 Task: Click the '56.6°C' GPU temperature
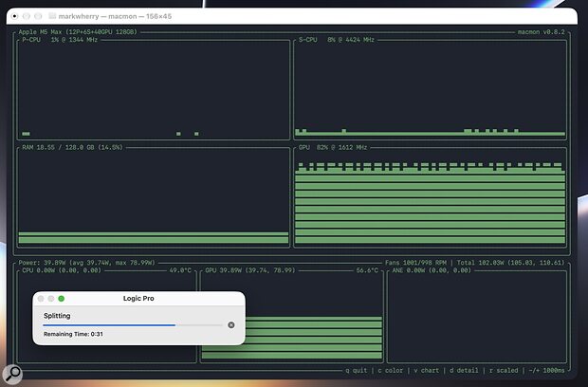pyautogui.click(x=367, y=270)
